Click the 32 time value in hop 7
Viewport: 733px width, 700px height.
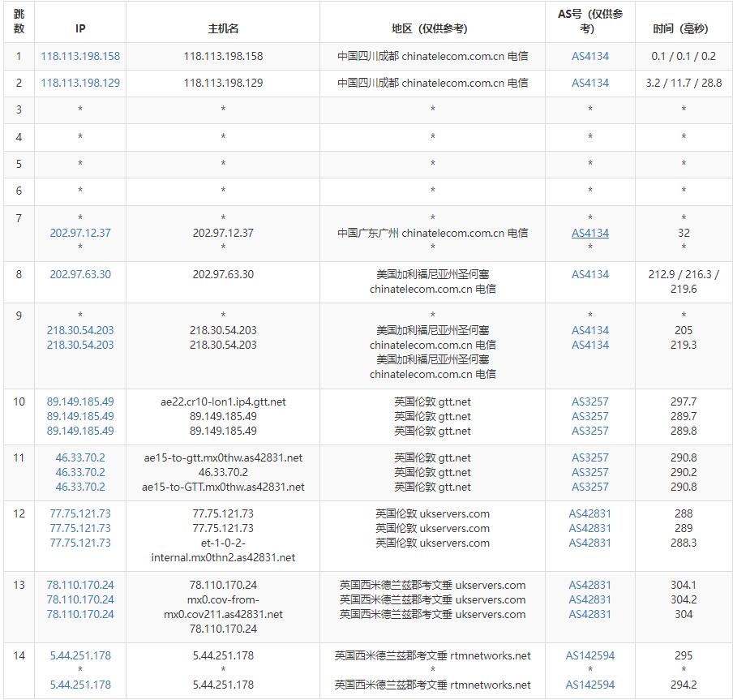point(684,233)
